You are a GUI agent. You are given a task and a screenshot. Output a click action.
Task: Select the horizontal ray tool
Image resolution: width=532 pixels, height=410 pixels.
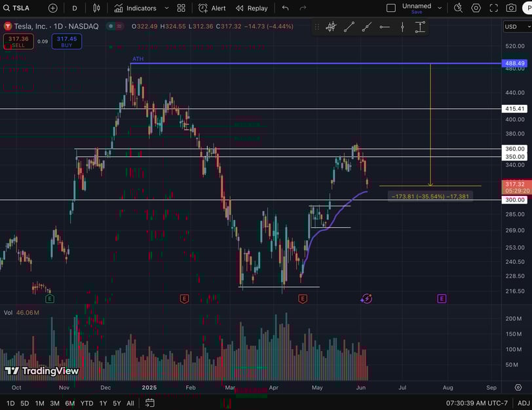pyautogui.click(x=385, y=27)
